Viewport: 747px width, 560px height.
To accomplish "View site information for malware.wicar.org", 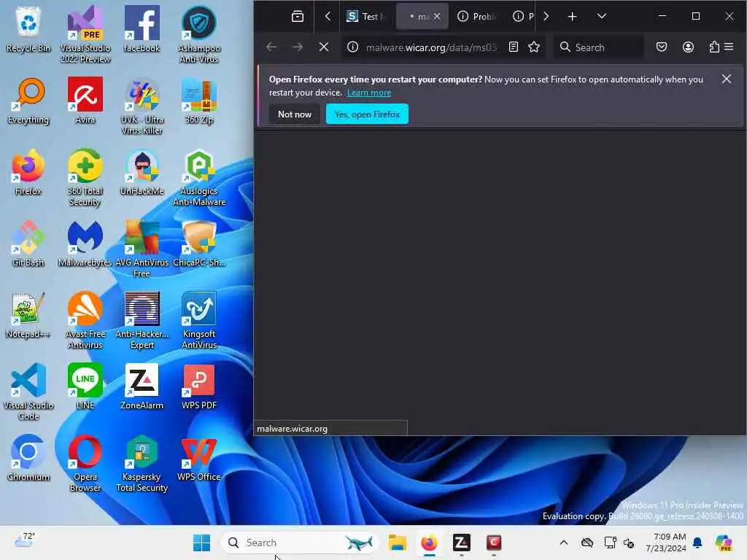I will click(352, 47).
